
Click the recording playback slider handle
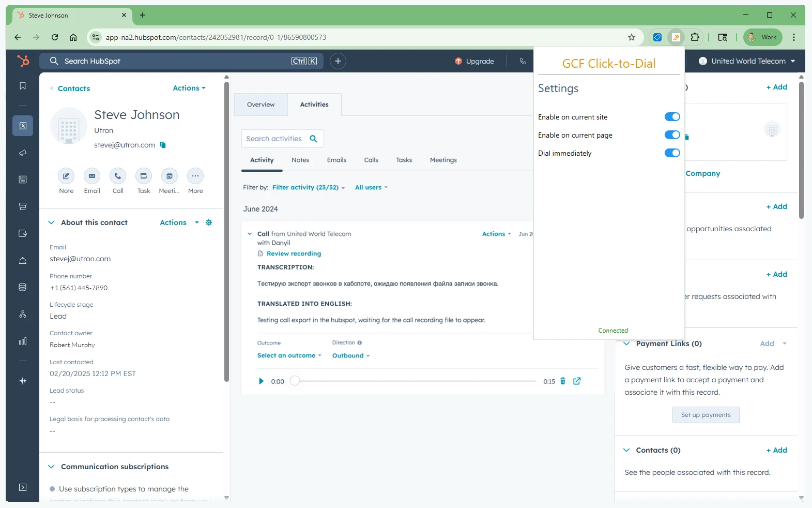295,381
